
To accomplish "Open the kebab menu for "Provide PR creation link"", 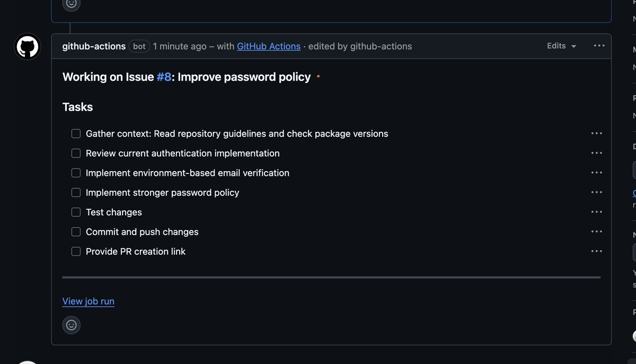I will (597, 251).
